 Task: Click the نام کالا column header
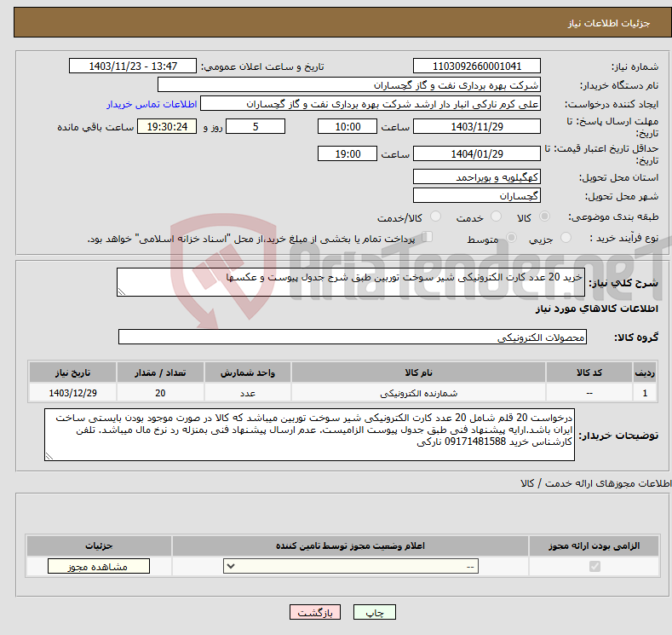418,372
